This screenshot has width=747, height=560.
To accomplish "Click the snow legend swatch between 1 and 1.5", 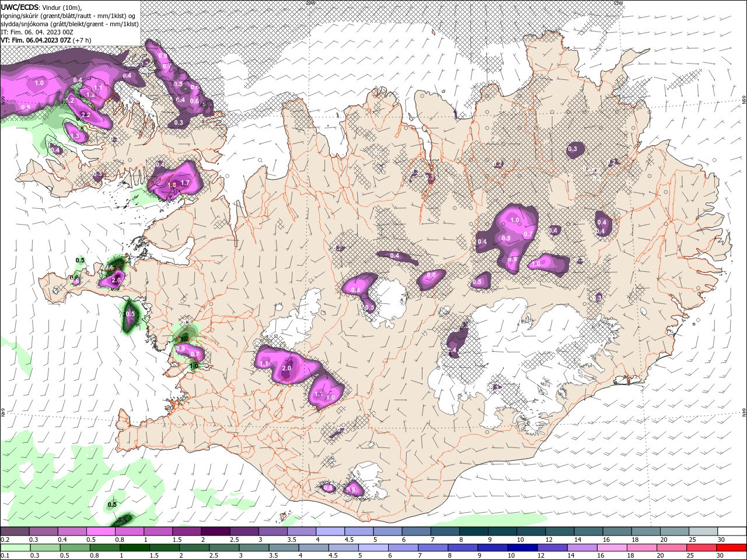I will click(158, 531).
